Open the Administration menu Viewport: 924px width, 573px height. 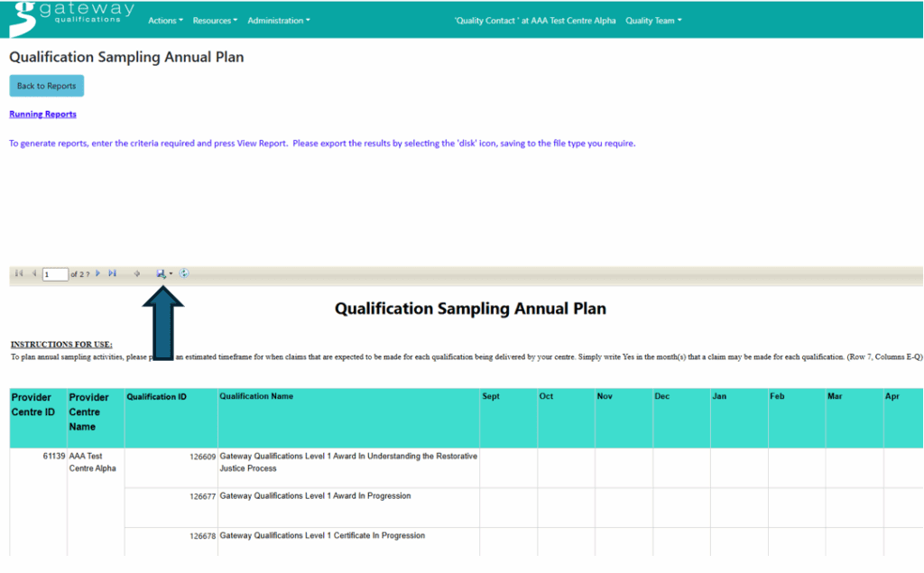point(278,21)
